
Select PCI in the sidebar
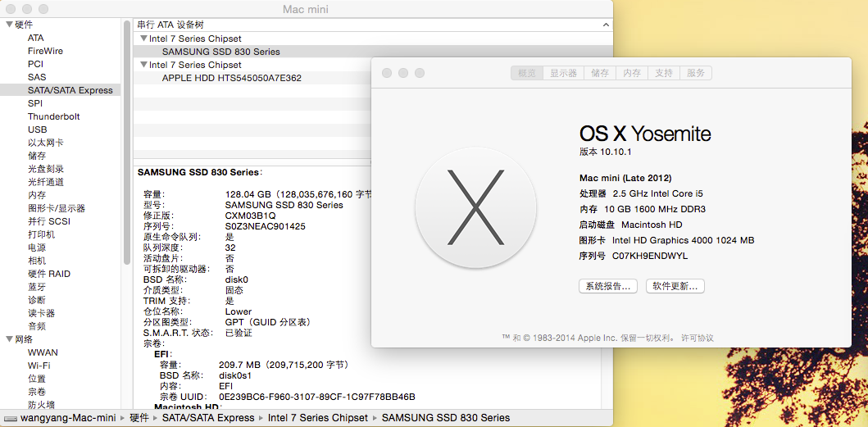click(35, 64)
